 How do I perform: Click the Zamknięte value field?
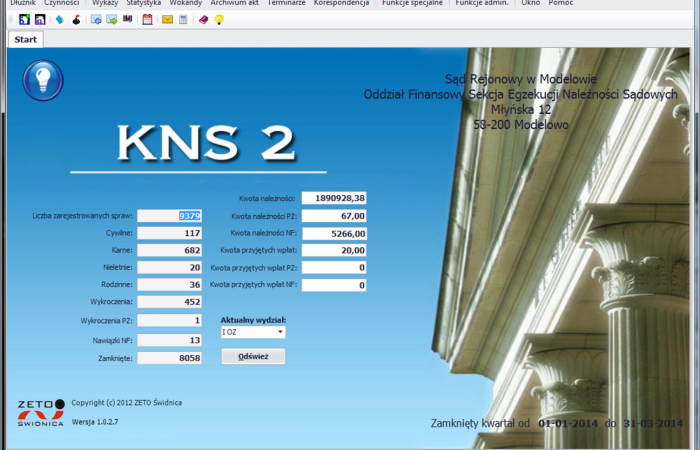(169, 358)
